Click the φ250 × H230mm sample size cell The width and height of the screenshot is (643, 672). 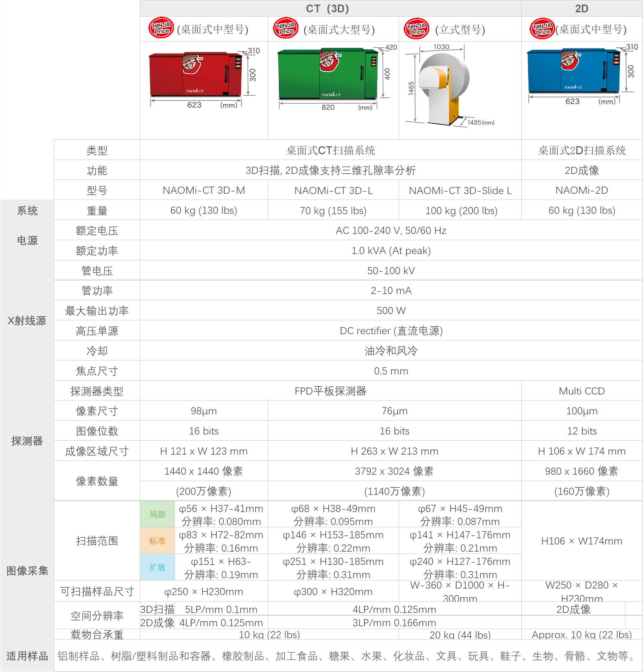point(204,592)
